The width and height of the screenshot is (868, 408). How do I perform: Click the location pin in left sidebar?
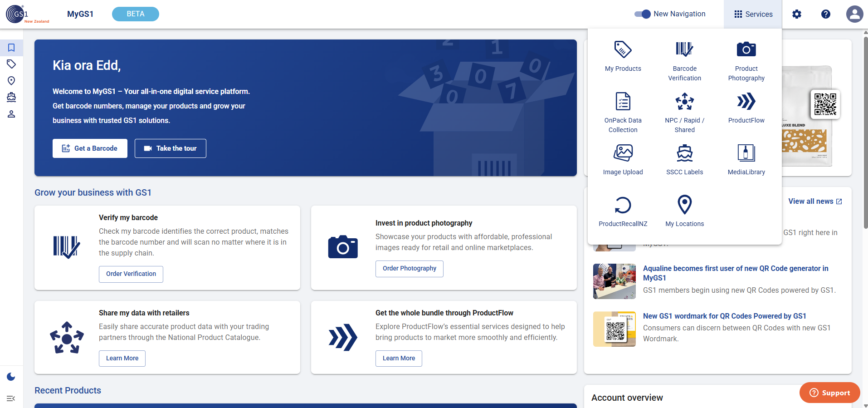(x=11, y=81)
